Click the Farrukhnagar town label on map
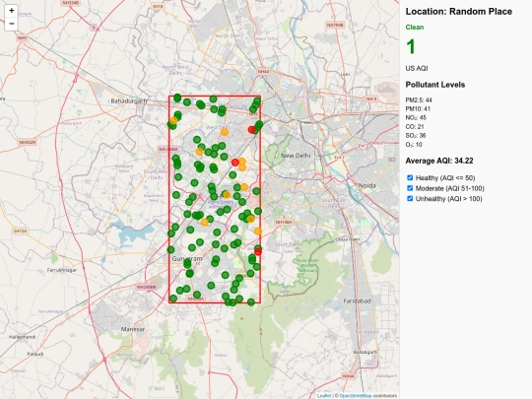Screen dimensions: 532x399 pyautogui.click(x=62, y=270)
